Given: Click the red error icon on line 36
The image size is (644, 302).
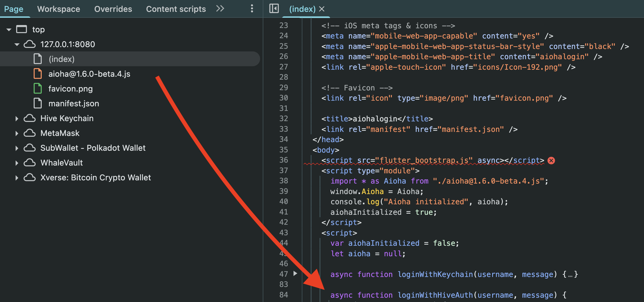Looking at the screenshot, I should click(x=551, y=160).
